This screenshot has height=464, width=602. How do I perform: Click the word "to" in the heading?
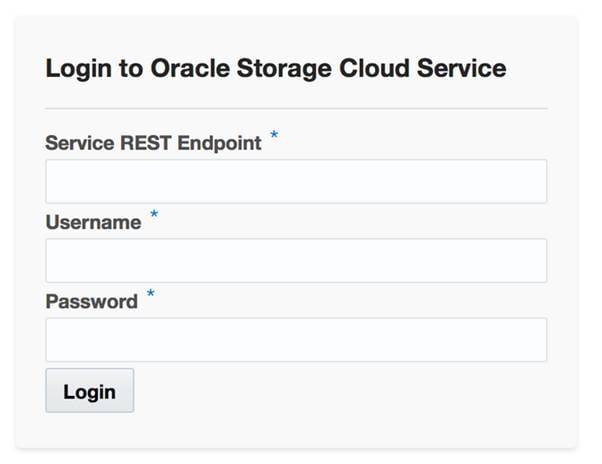[x=124, y=69]
